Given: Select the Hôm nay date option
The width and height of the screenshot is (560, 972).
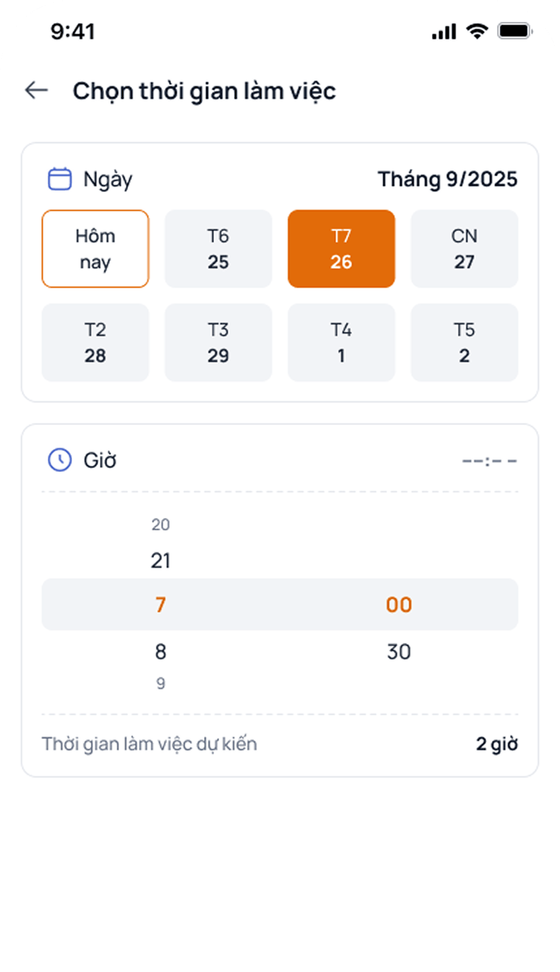Looking at the screenshot, I should click(x=95, y=249).
